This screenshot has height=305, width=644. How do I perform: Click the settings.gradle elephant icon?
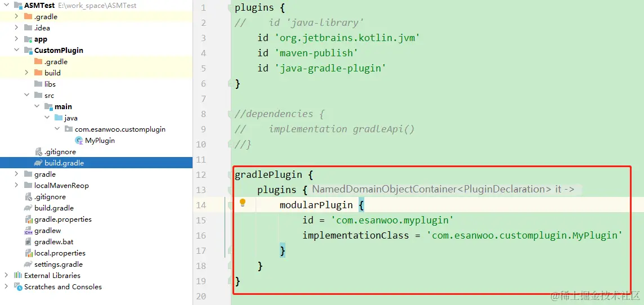pyautogui.click(x=28, y=264)
